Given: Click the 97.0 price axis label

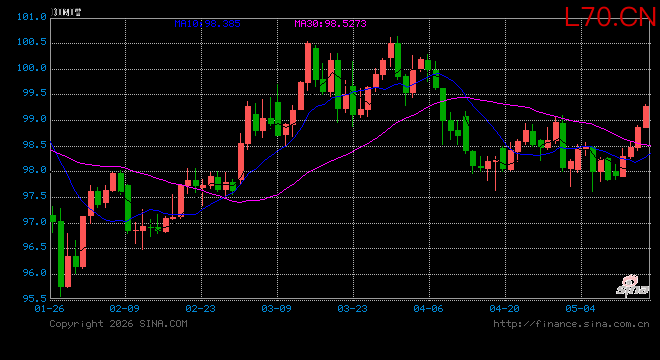Looking at the screenshot, I should 35,221.
